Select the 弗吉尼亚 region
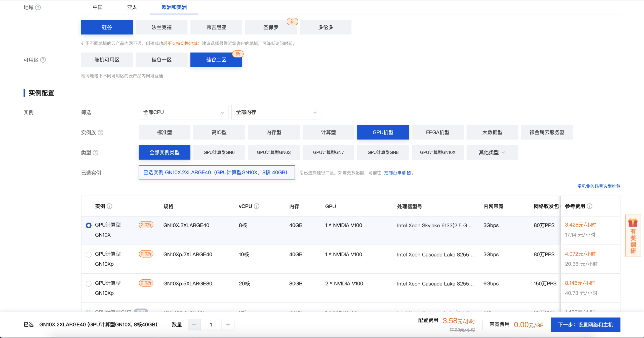The height and width of the screenshot is (338, 644). [216, 27]
